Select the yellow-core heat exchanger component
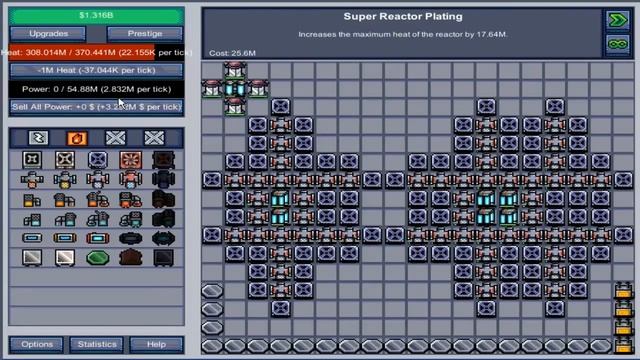640x360 pixels. pyautogui.click(x=65, y=179)
